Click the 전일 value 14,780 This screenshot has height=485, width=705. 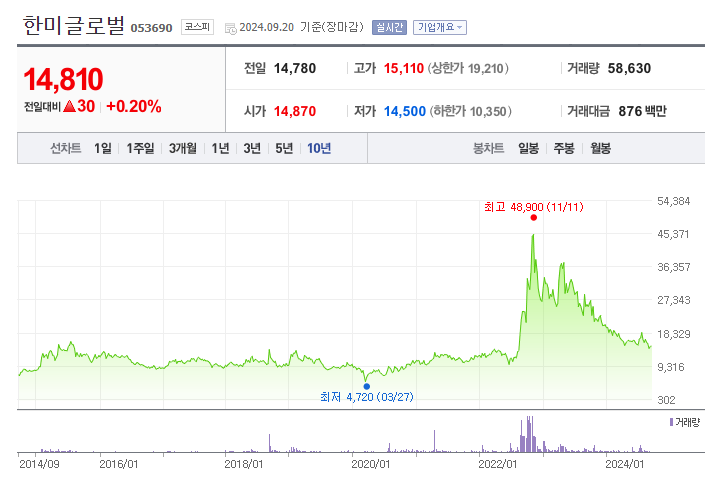coord(295,68)
